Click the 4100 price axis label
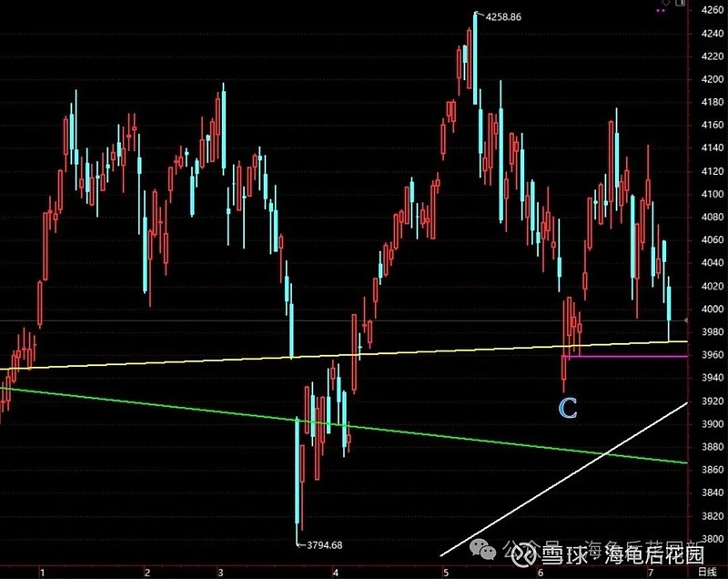This screenshot has width=728, height=579. (x=713, y=194)
